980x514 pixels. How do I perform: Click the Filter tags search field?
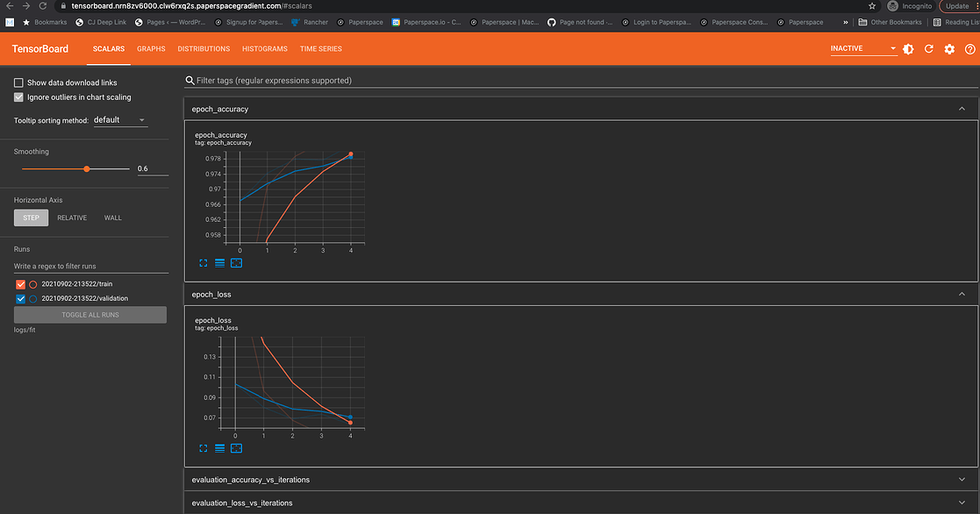click(x=582, y=81)
